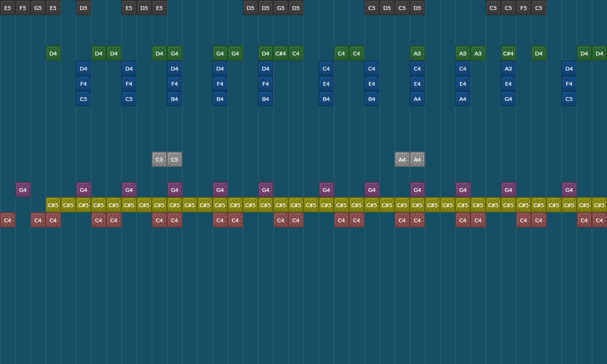This screenshot has height=364, width=607.
Task: Click the dark D5 note standing alone near top-left
Action: [83, 8]
